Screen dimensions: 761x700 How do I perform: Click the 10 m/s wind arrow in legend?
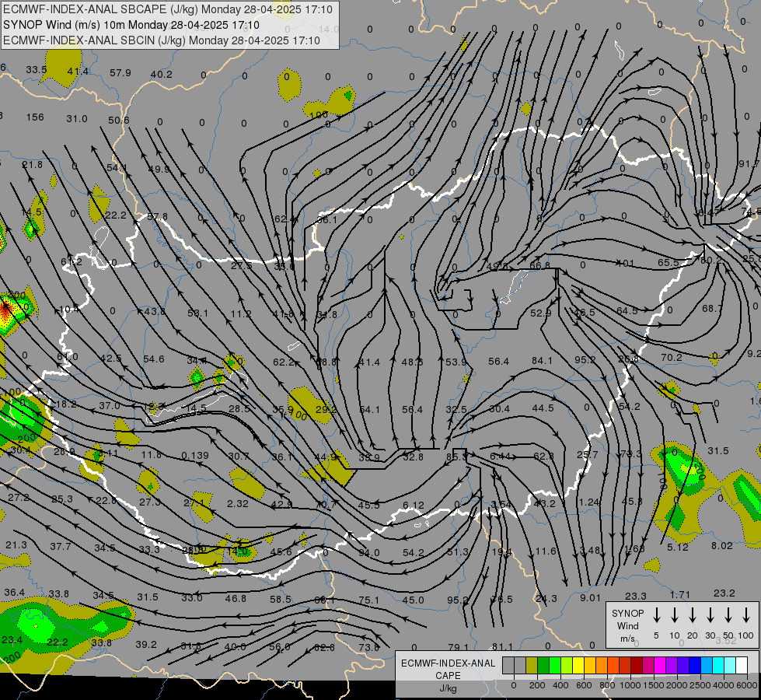675,615
